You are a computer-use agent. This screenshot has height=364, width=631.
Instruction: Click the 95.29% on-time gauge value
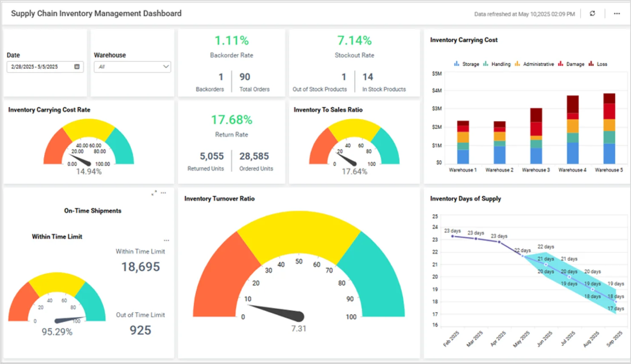(57, 332)
